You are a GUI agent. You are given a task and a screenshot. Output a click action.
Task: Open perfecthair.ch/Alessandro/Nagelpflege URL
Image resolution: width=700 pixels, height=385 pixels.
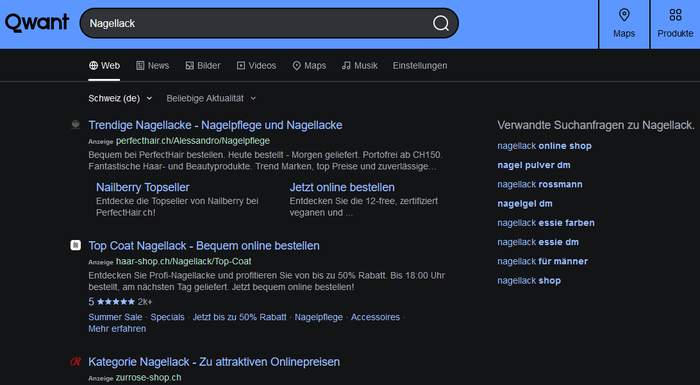tap(193, 141)
